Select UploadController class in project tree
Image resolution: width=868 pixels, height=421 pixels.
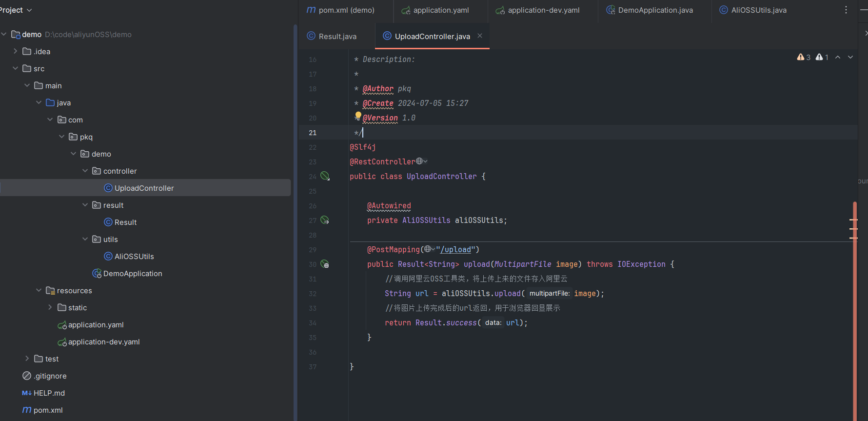pos(144,188)
